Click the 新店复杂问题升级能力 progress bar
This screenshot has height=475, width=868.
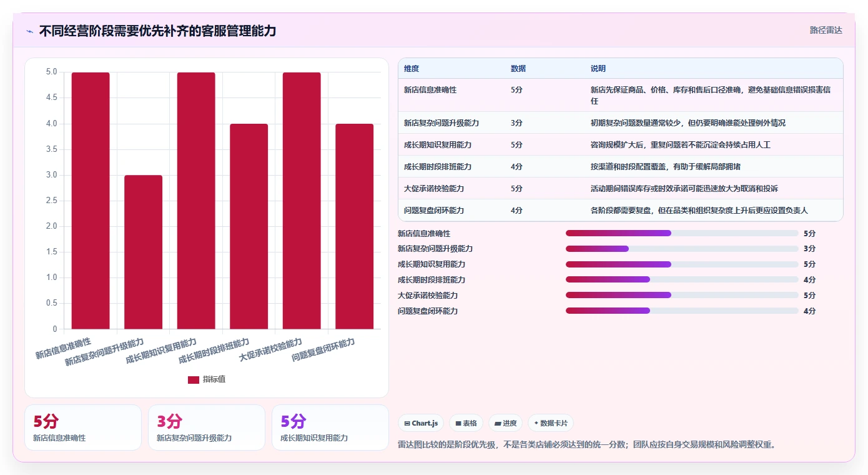click(682, 249)
